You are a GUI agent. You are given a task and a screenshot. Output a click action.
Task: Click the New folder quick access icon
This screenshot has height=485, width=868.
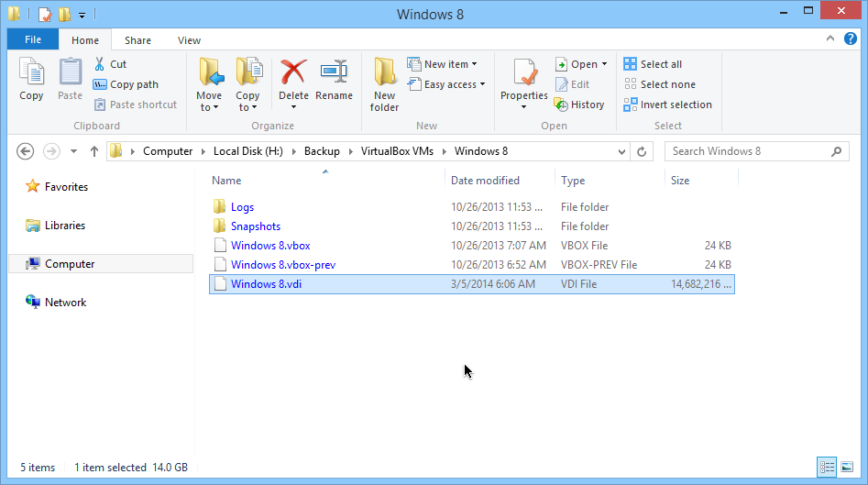point(65,15)
